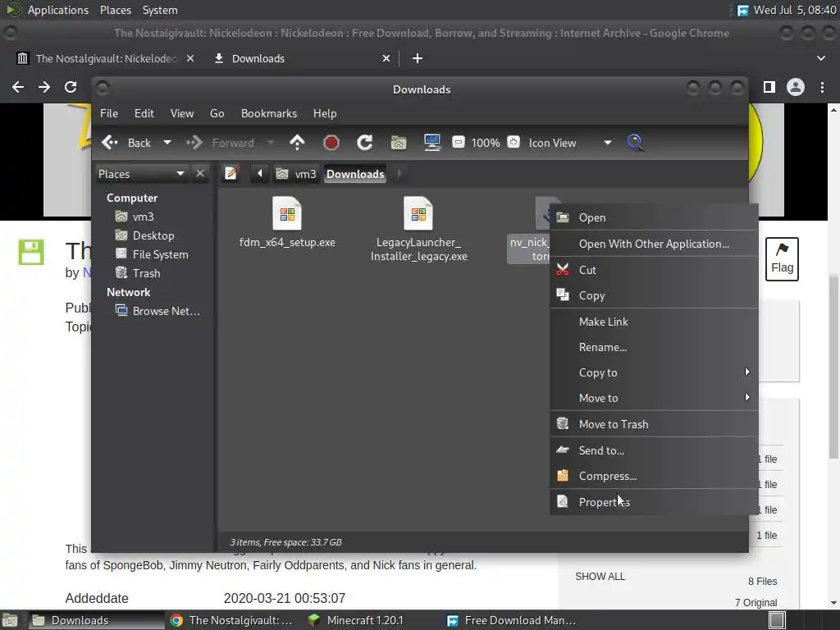Screen dimensions: 840x630
Task: Zoom out with the minus icon
Action: pyautogui.click(x=458, y=142)
